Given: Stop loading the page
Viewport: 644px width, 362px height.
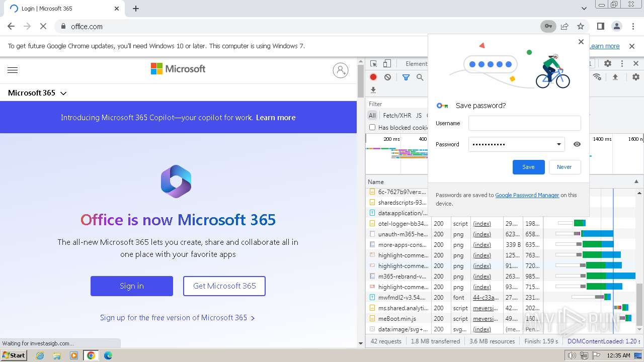Looking at the screenshot, I should (x=43, y=26).
